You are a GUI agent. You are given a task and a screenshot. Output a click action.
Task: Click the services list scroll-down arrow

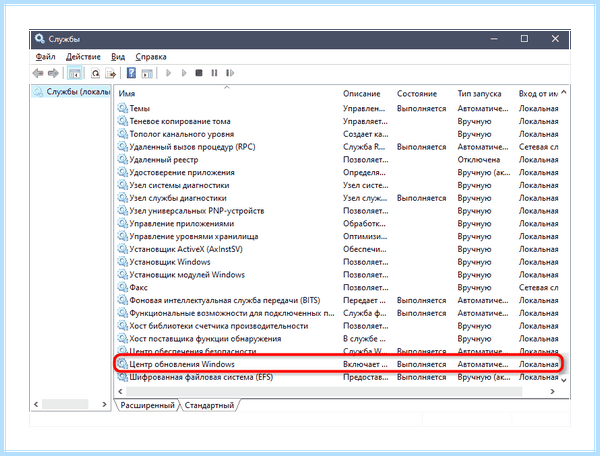coord(564,380)
